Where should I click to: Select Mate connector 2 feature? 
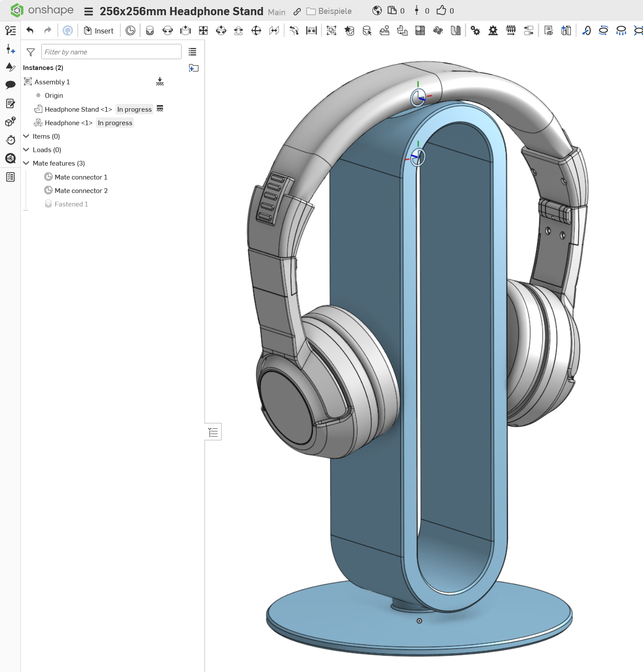(81, 190)
